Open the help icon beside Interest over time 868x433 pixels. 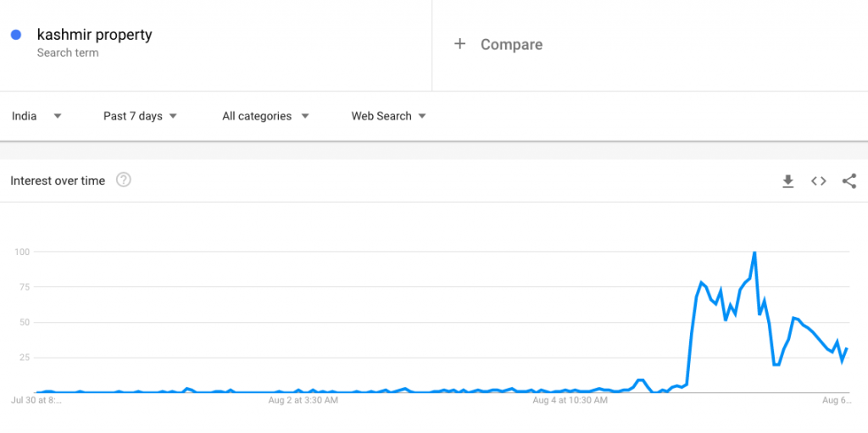coord(124,180)
